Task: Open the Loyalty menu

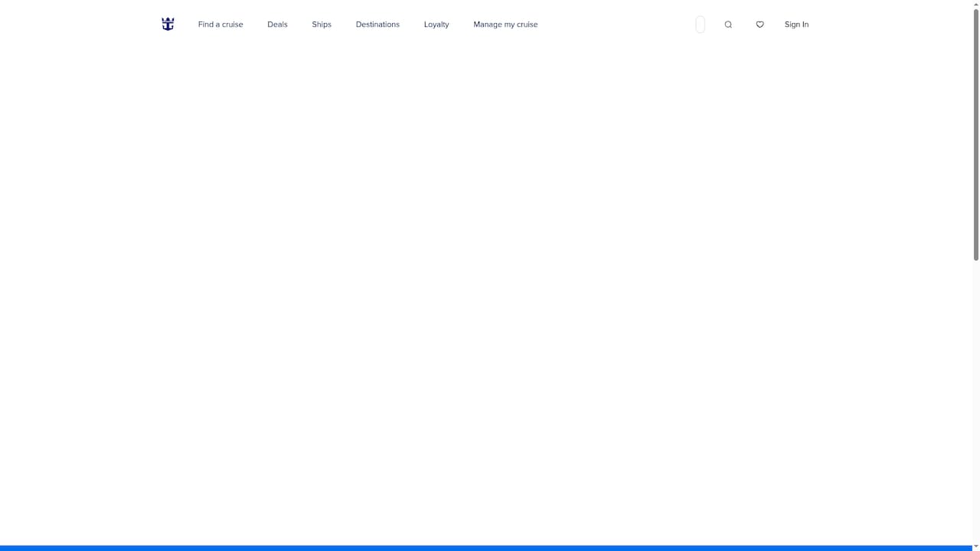Action: (x=436, y=24)
